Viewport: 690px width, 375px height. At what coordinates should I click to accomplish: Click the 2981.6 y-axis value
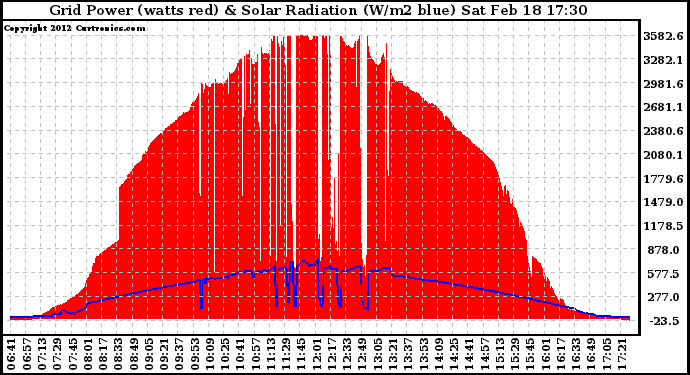click(x=663, y=84)
